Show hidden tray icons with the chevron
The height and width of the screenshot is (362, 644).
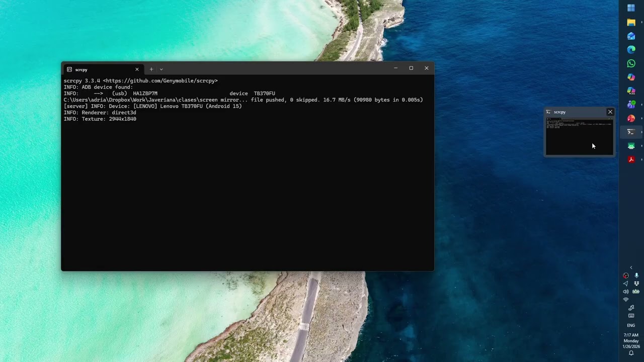click(631, 267)
